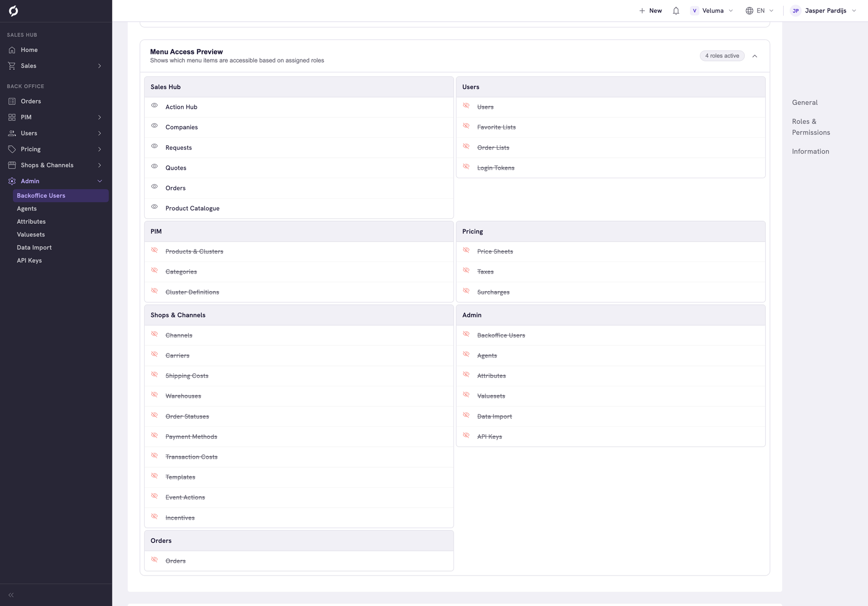Click the crossed eye beside Channels

[x=155, y=334]
